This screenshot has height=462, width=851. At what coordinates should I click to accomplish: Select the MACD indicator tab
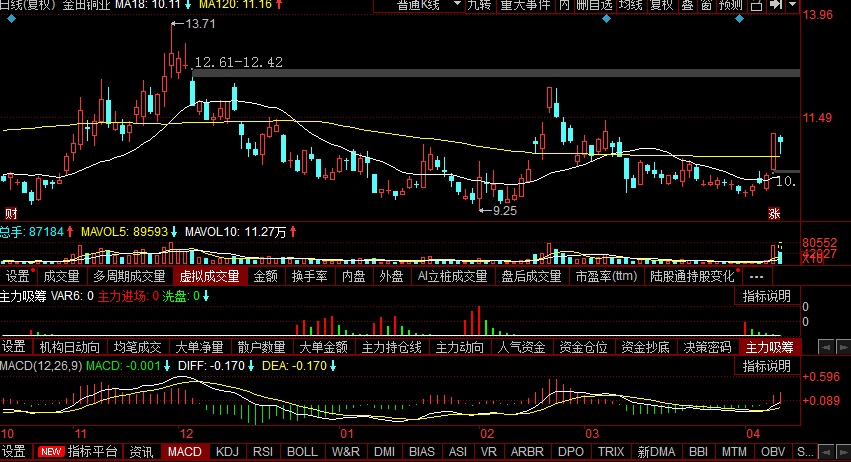(185, 452)
